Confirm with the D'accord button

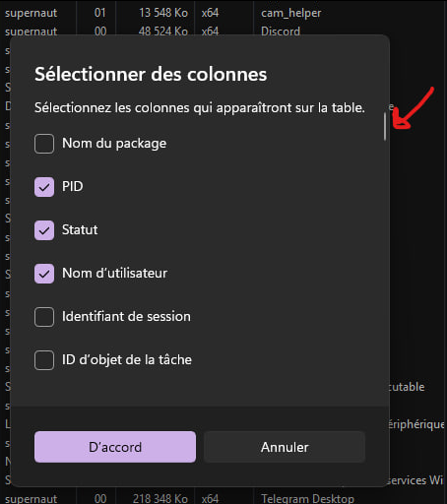pos(115,447)
